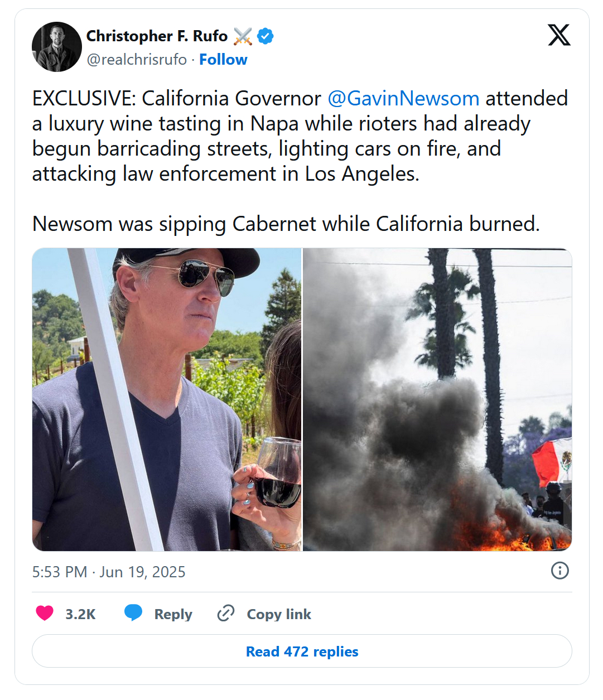603x700 pixels.
Task: Open Christopher F. Rufo's profile avatar
Action: [x=57, y=47]
